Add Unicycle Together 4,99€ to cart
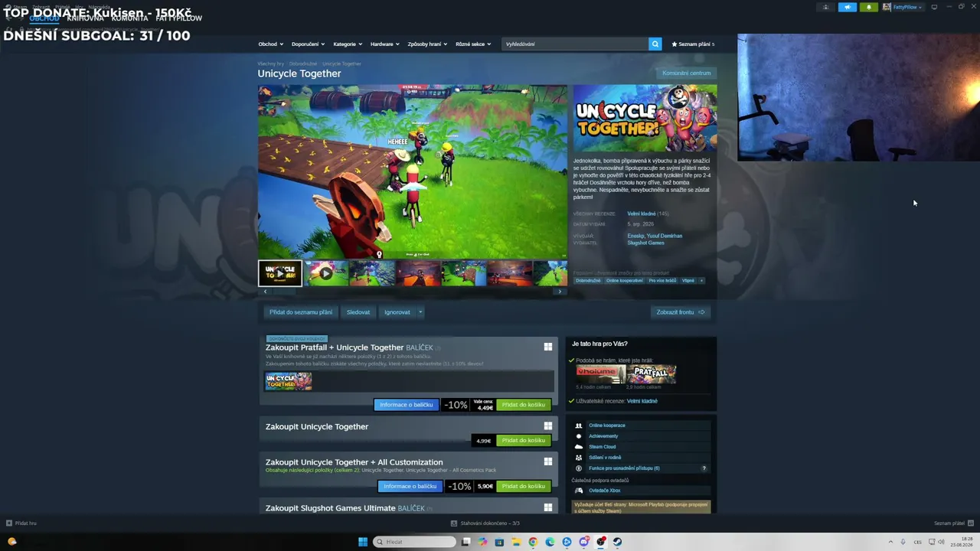 (x=524, y=440)
